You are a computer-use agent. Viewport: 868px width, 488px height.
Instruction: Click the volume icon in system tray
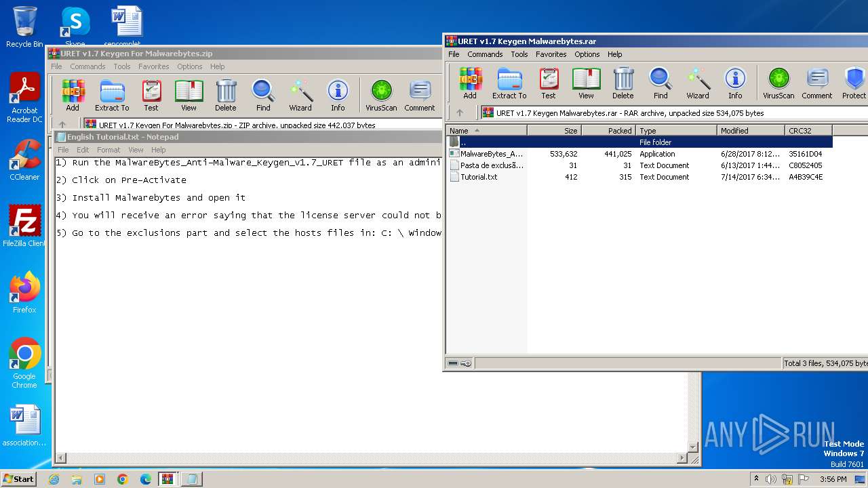770,479
